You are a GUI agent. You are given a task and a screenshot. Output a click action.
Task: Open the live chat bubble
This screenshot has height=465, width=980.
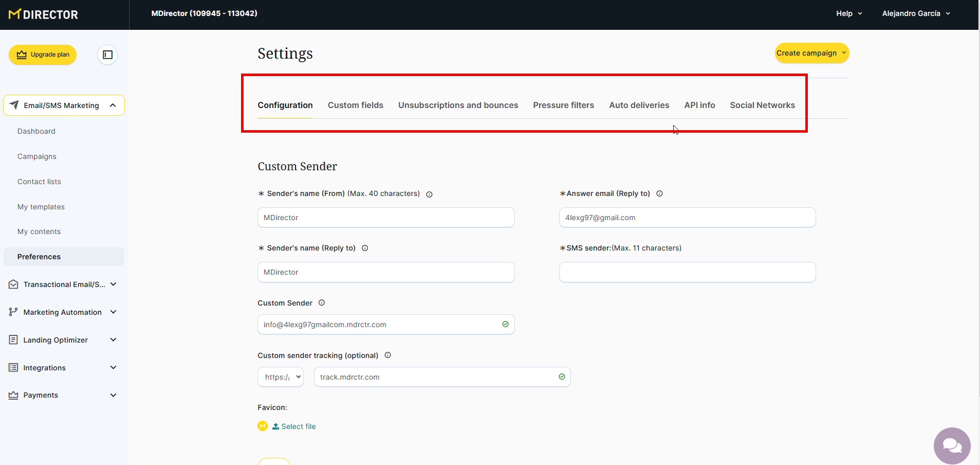[x=952, y=445]
